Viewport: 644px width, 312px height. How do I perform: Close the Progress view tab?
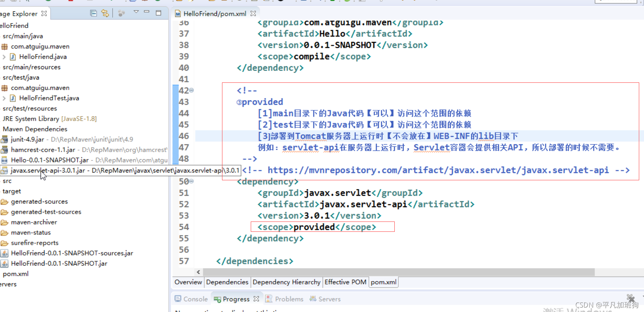(x=256, y=299)
